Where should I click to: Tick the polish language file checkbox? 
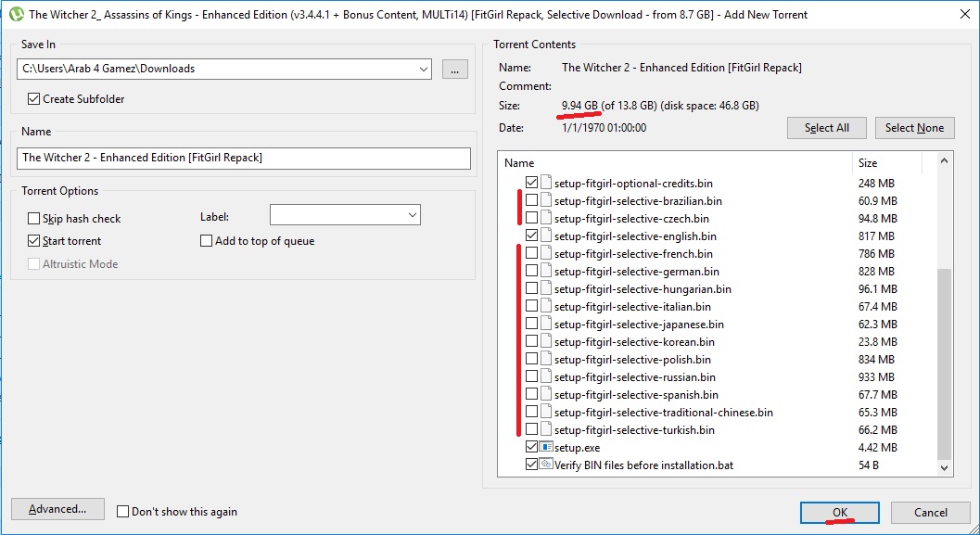(x=531, y=359)
